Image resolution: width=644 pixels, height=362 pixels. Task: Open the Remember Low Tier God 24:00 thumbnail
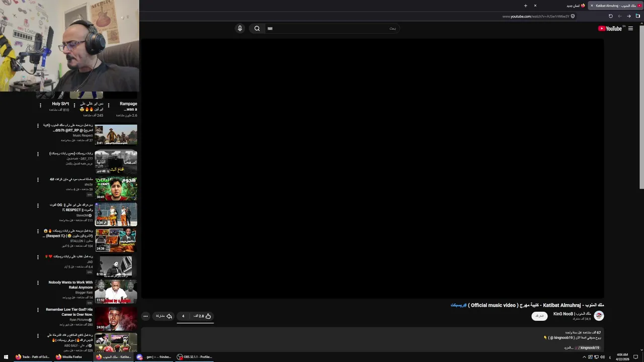[116, 318]
